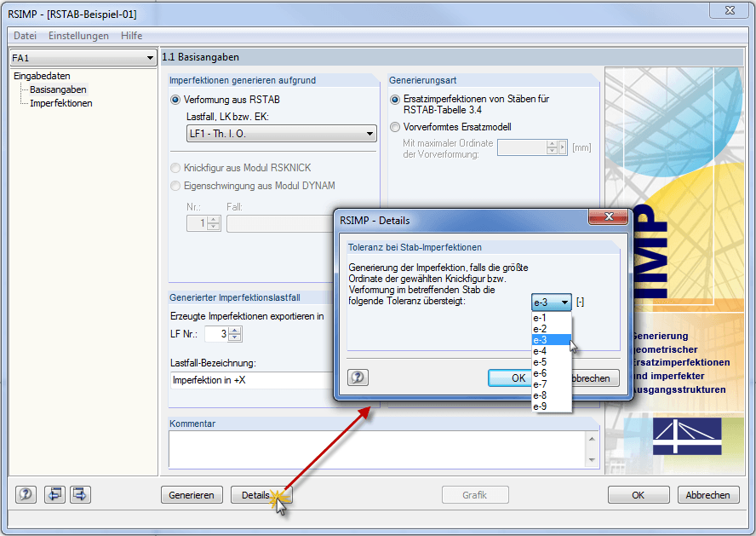Screen dimensions: 756x536
Task: Select e-9 in tolerance list
Action: coord(552,406)
